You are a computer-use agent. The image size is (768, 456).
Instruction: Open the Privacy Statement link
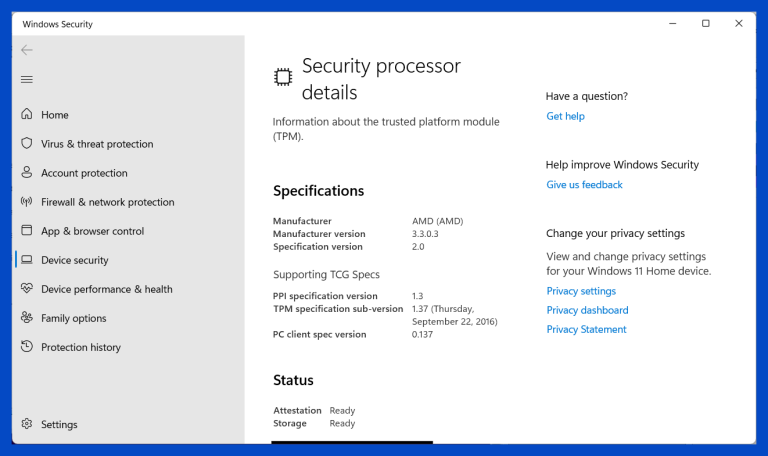(x=586, y=329)
